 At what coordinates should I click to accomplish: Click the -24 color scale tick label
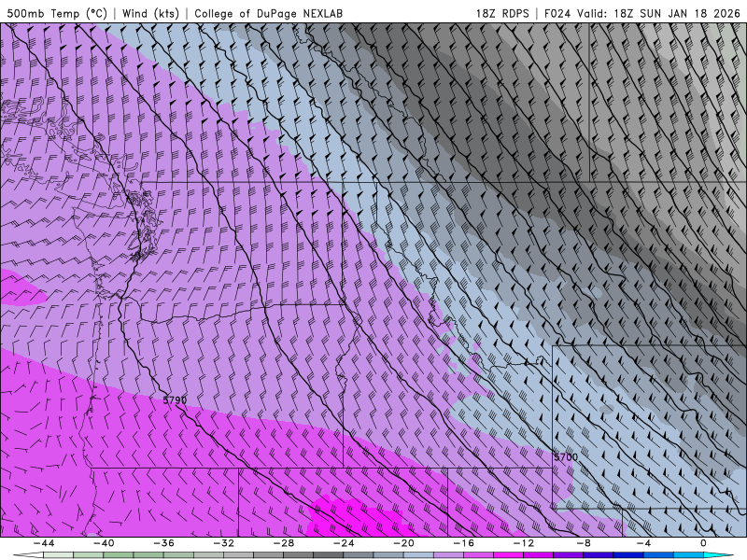344,543
